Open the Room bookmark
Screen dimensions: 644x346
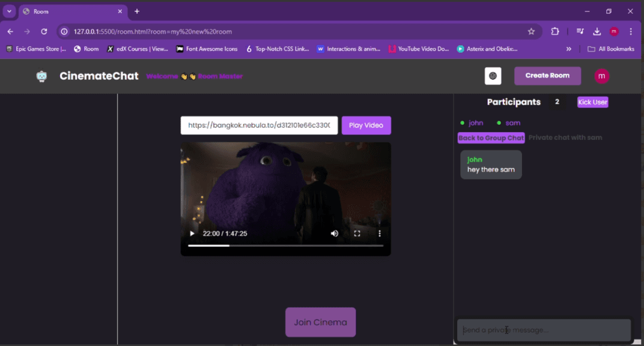tap(87, 49)
